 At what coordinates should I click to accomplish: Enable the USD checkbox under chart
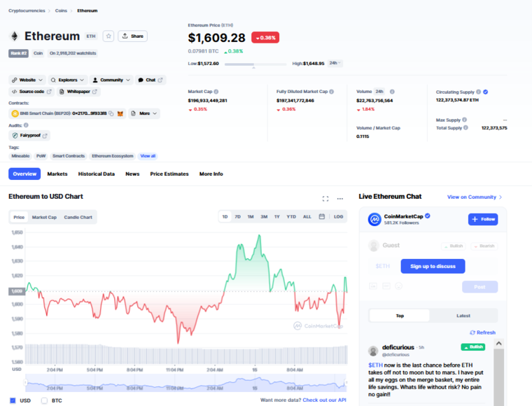(13, 400)
